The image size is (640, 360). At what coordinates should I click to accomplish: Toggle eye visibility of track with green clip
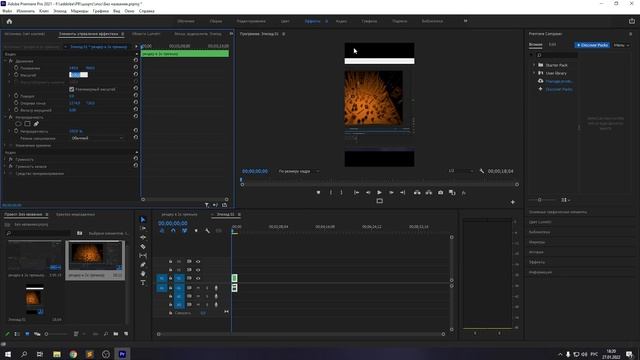tap(198, 278)
